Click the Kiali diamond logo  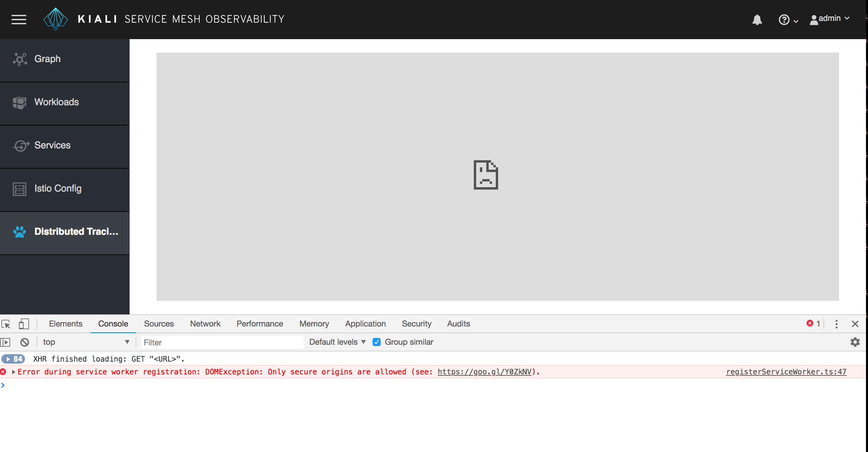click(56, 19)
